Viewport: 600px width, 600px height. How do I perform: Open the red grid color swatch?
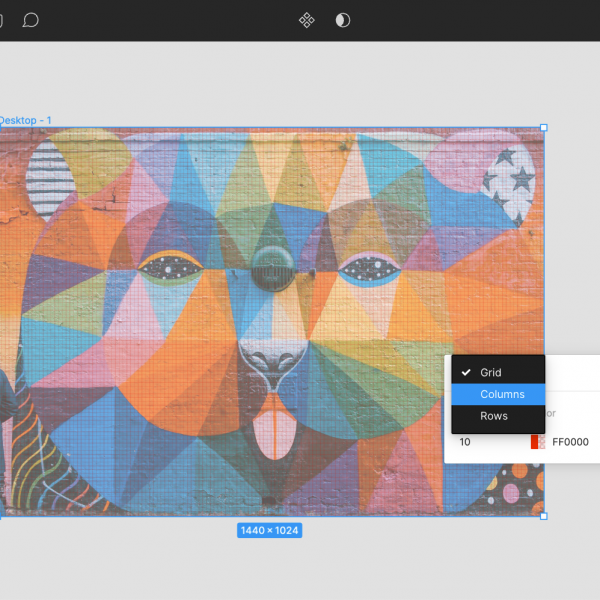pos(537,442)
